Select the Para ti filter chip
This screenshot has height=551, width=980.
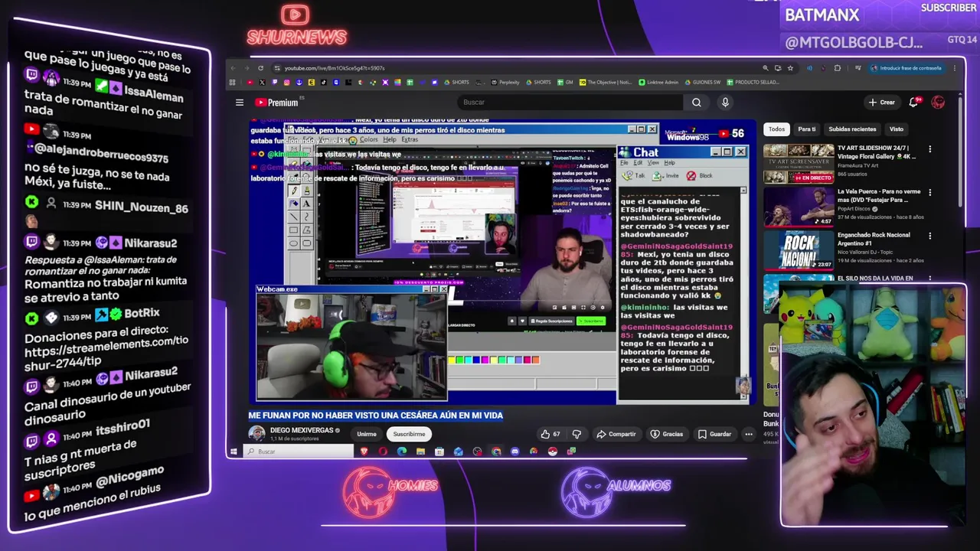[x=807, y=129]
